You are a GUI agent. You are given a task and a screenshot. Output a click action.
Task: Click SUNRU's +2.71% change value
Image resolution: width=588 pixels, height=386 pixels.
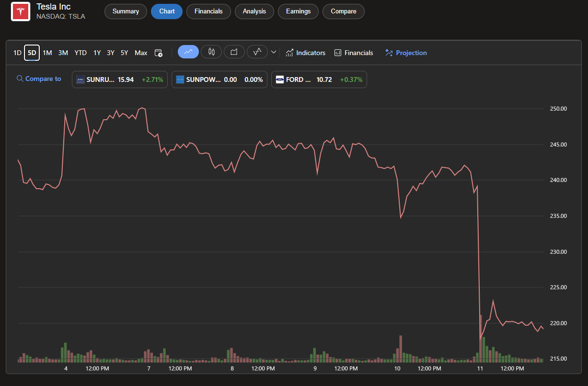click(152, 79)
